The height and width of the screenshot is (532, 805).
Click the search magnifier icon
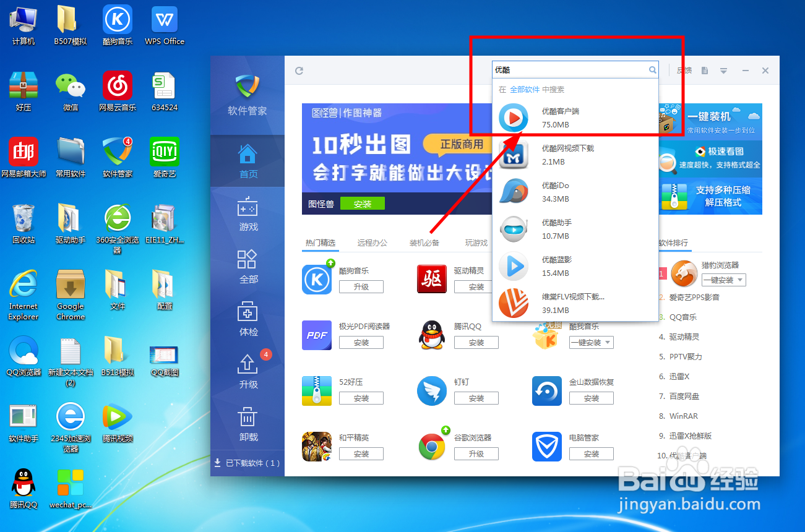(652, 70)
